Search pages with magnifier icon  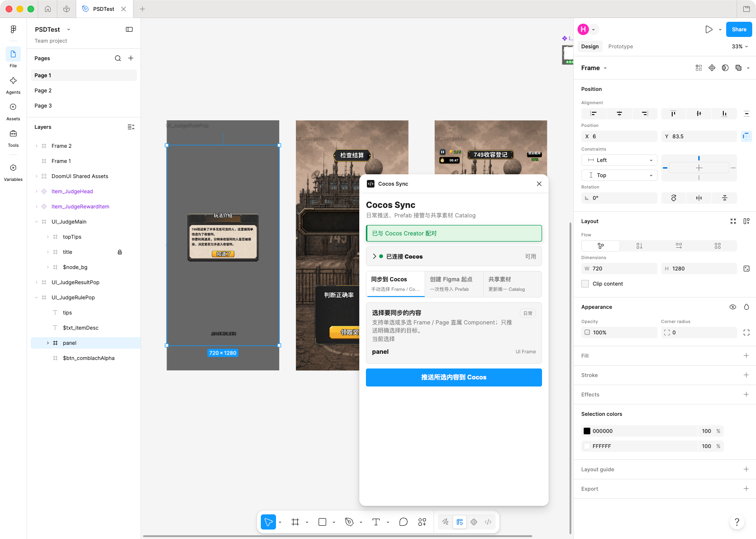[118, 58]
